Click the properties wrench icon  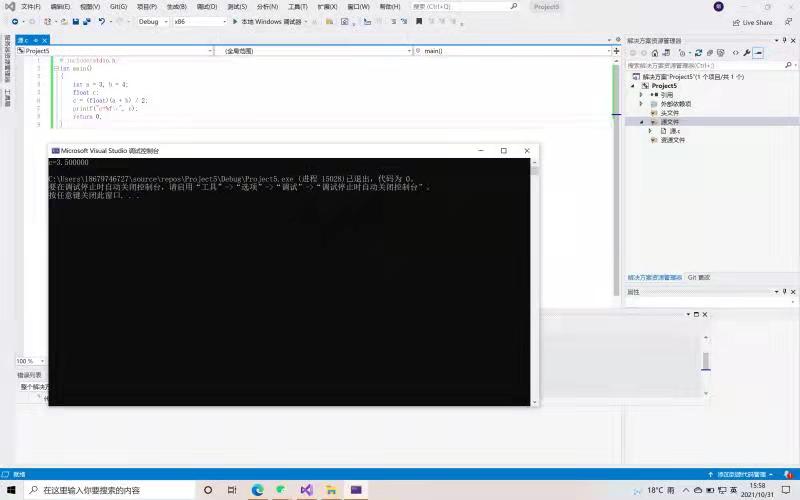747,53
